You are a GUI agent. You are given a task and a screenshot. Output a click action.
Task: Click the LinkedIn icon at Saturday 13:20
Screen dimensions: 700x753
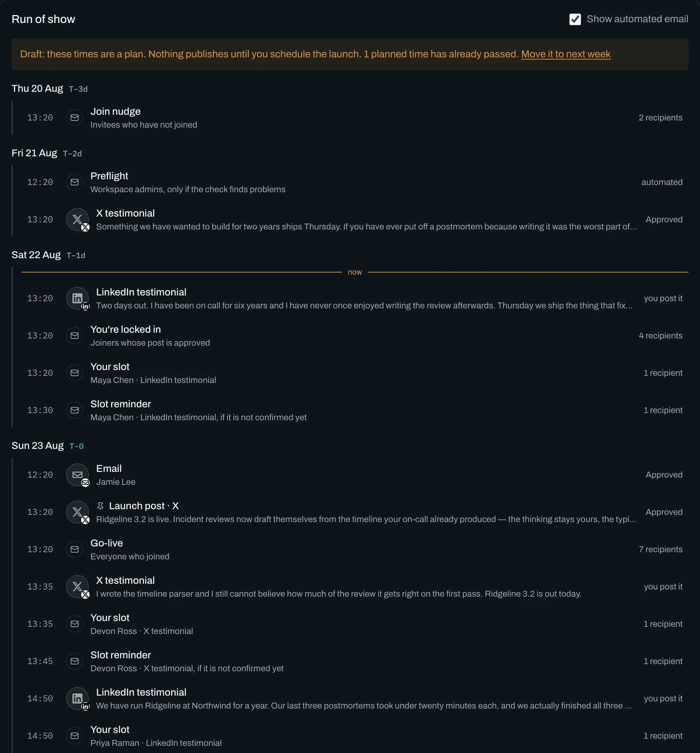77,298
